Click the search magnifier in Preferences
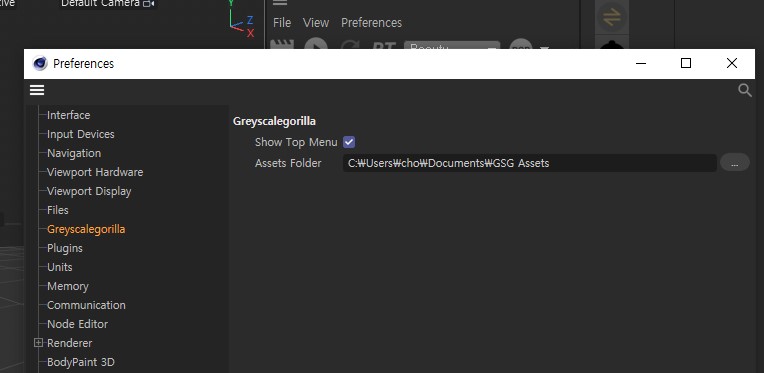The width and height of the screenshot is (764, 373). 745,90
